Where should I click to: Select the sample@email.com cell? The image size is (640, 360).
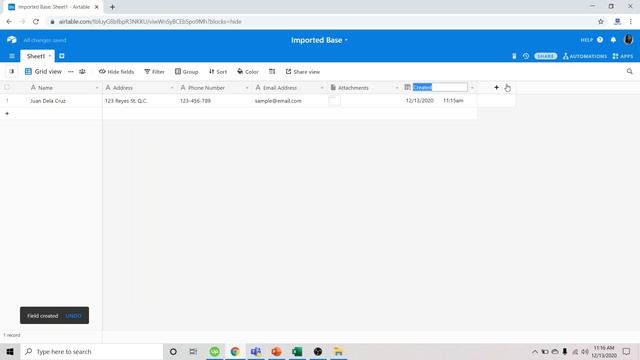(290, 101)
